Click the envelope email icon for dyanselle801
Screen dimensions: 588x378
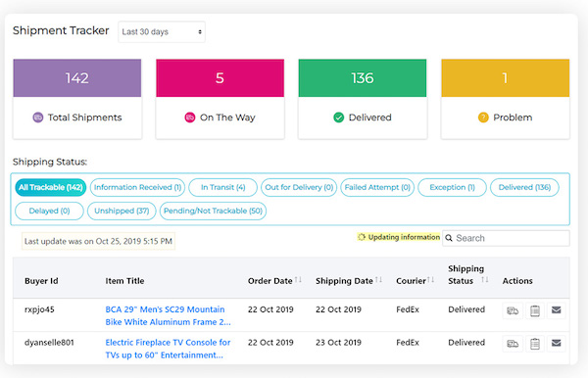[x=556, y=343]
